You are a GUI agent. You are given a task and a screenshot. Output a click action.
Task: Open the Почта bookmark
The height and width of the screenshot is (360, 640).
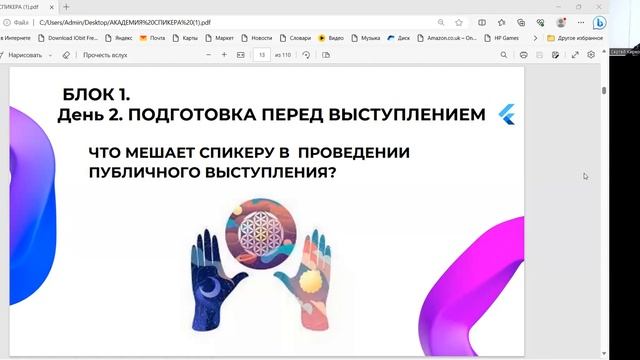click(x=152, y=38)
